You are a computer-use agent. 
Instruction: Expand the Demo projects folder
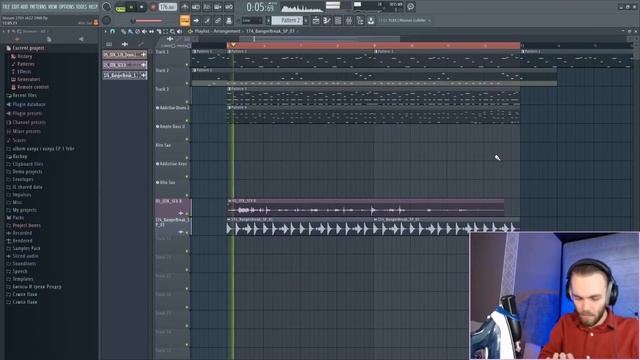(24, 171)
